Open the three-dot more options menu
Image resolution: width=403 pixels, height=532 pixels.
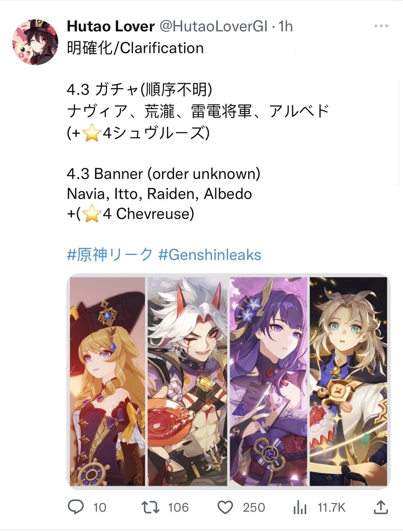pyautogui.click(x=381, y=26)
